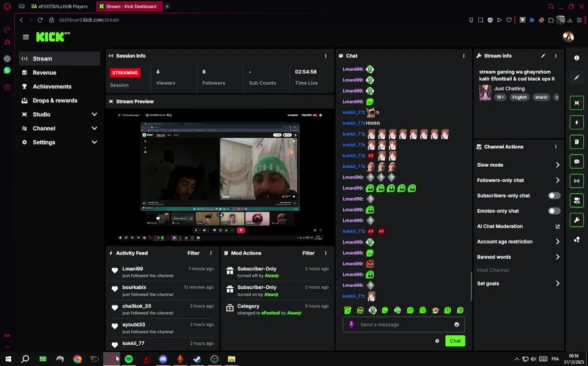Click the red STREAMING status badge

125,73
